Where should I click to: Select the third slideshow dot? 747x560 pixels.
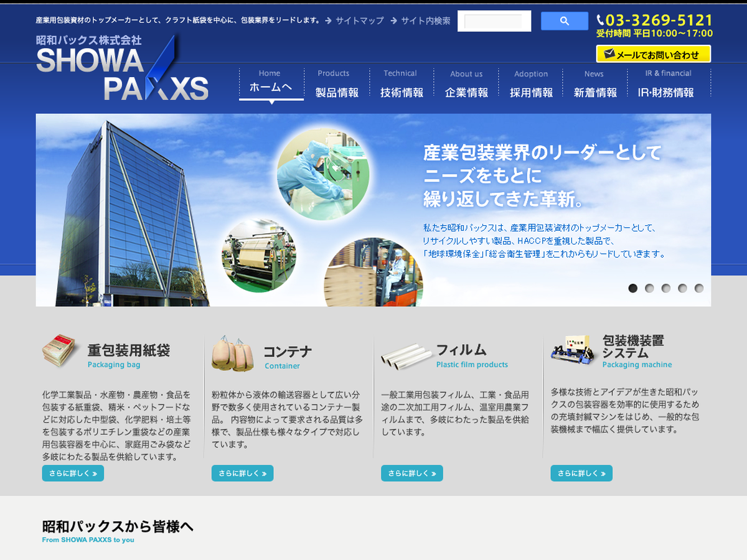[666, 288]
